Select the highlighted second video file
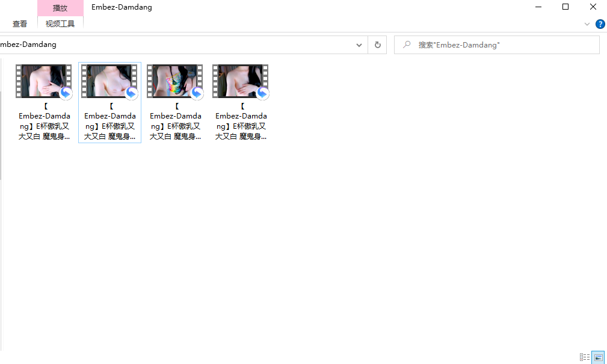Image resolution: width=607 pixels, height=364 pixels. (109, 103)
